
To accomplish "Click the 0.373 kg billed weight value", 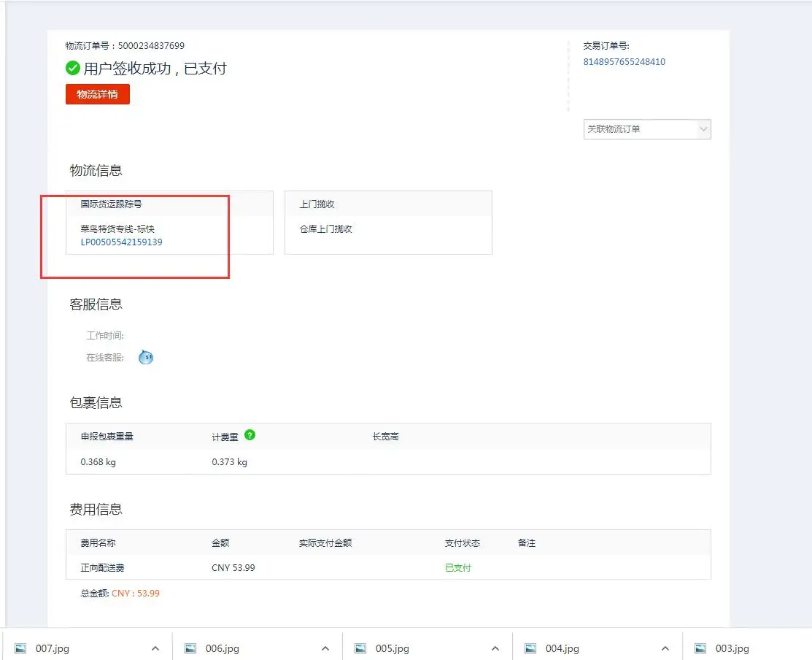I will pos(229,461).
